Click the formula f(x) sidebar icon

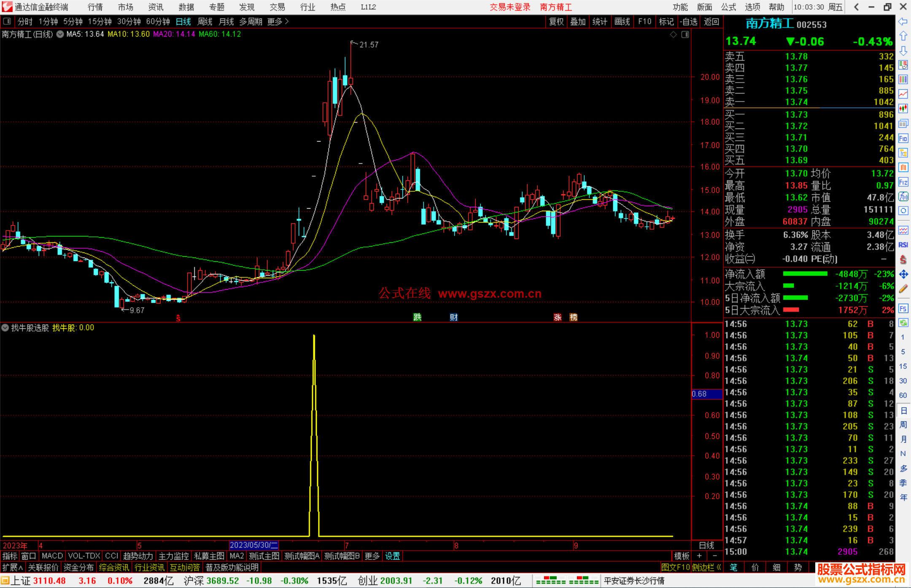(903, 196)
